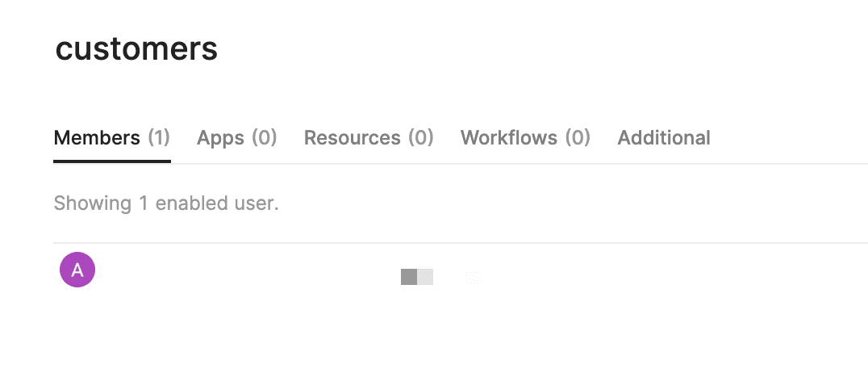The image size is (868, 381).
Task: Click the purple "A" user avatar
Action: pos(77,270)
